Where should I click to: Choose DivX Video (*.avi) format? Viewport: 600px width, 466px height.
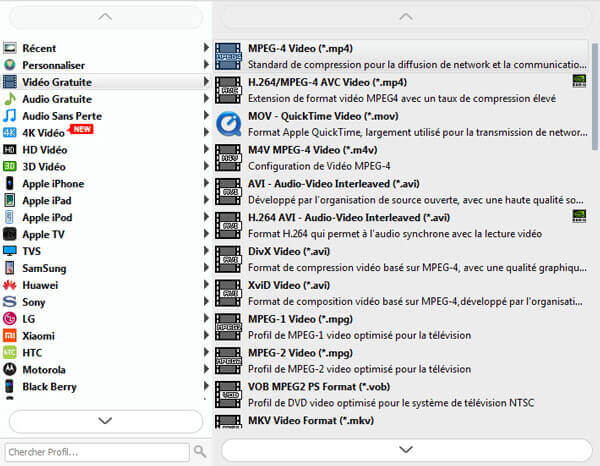click(x=400, y=259)
